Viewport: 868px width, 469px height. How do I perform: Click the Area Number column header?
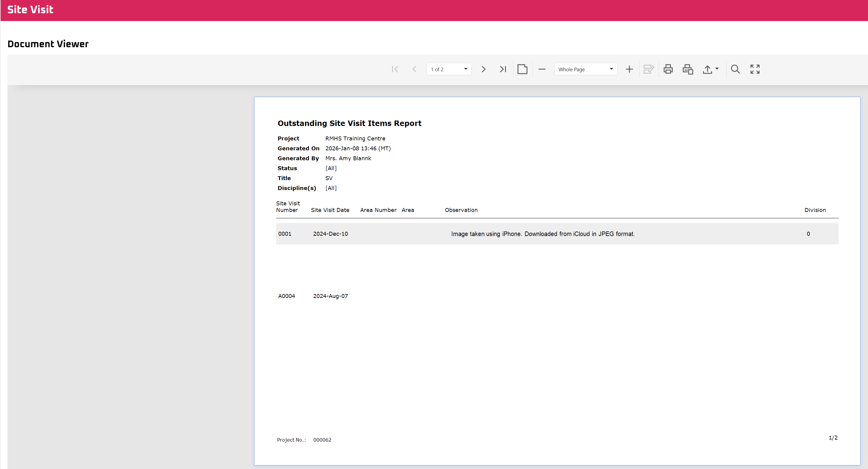[x=378, y=210]
